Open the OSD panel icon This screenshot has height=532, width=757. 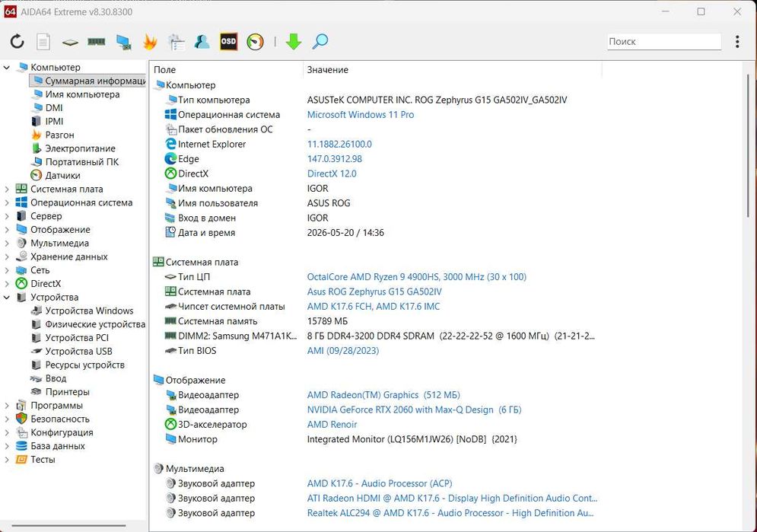pyautogui.click(x=228, y=42)
